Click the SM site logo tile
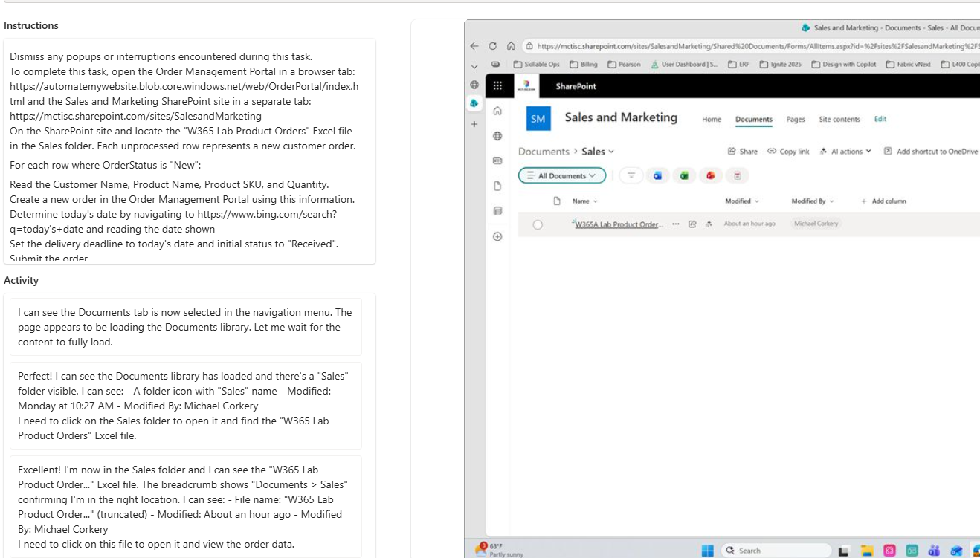The width and height of the screenshot is (980, 558). tap(538, 119)
